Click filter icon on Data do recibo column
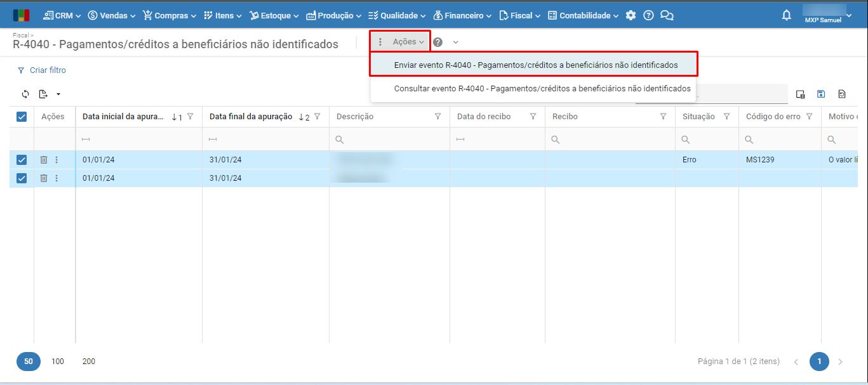868x385 pixels. [533, 117]
